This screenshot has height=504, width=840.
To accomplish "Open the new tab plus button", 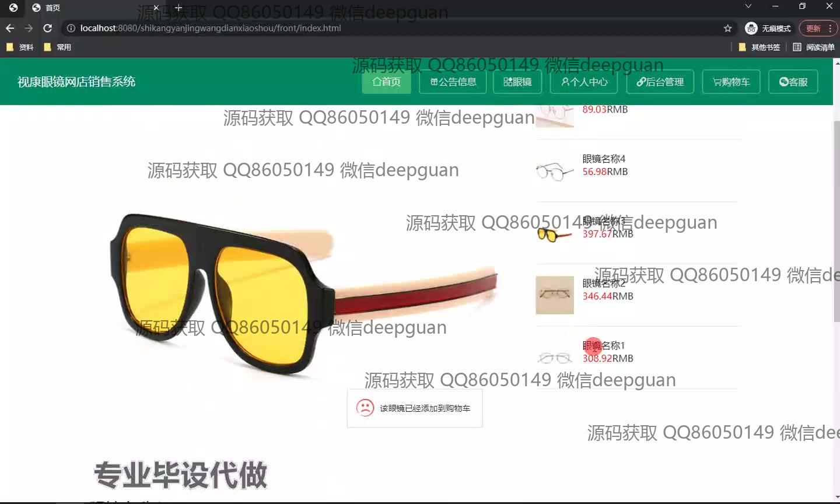I will pos(178,8).
